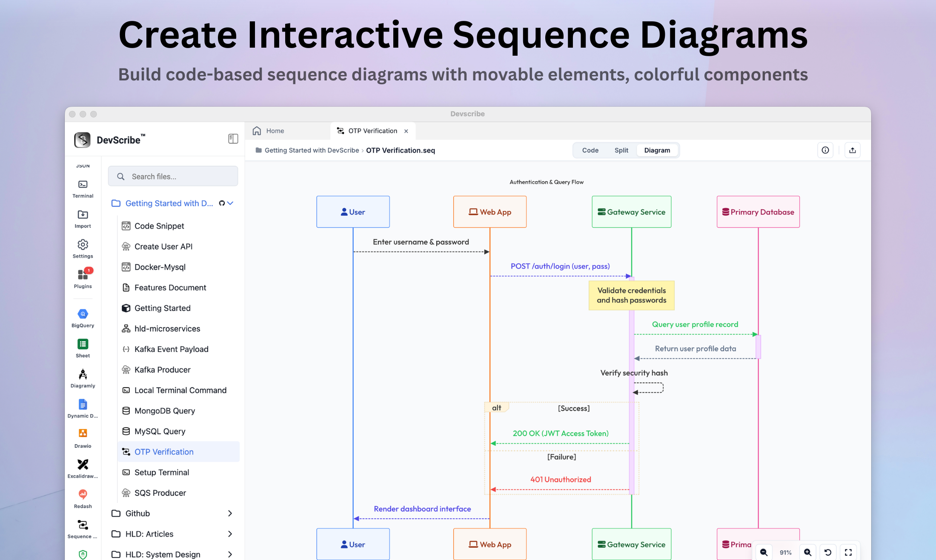Launch the Excalidraw plugin
This screenshot has height=560, width=936.
tap(83, 469)
